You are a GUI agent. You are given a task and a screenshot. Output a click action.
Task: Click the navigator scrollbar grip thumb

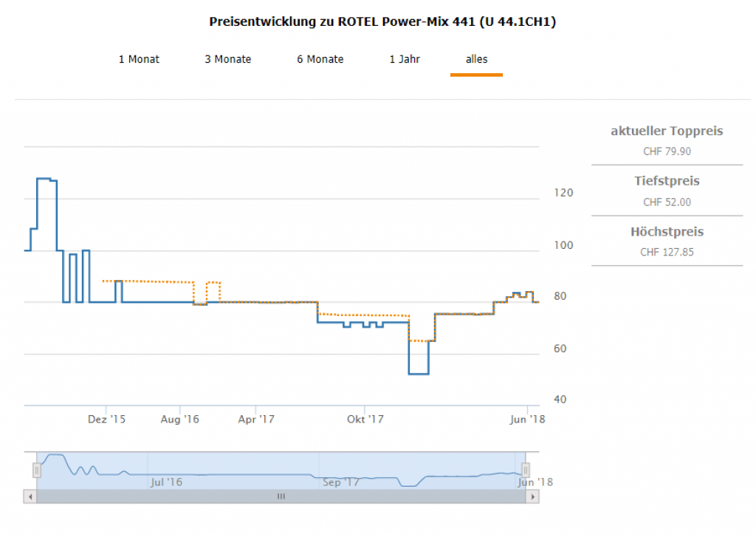click(281, 497)
